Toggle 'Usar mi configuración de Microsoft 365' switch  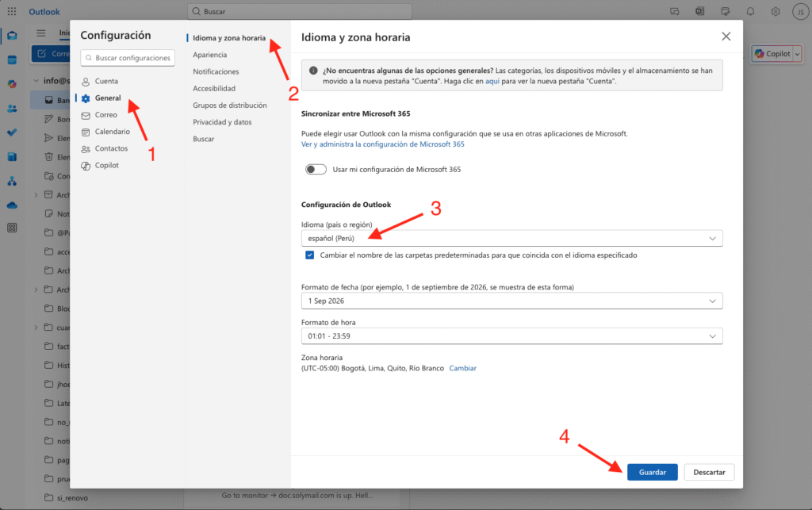[x=316, y=169]
